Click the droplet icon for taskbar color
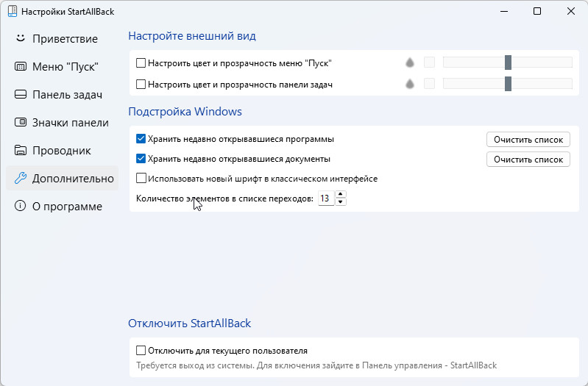 (x=410, y=84)
